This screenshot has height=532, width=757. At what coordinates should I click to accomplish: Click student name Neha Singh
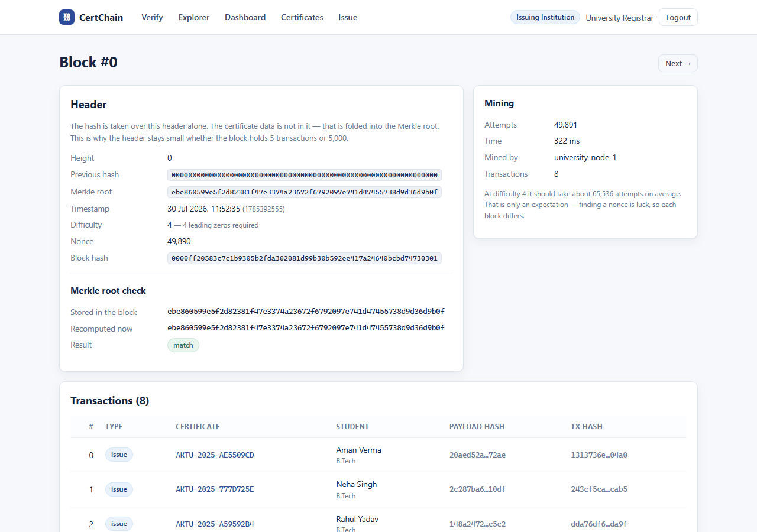coord(357,484)
